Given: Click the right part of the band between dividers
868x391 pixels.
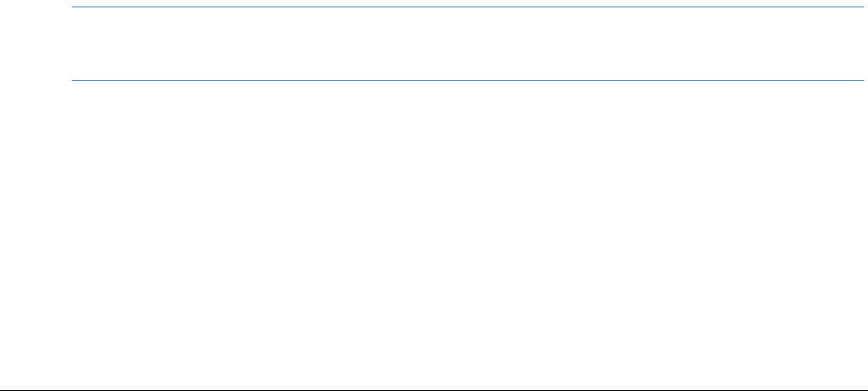Looking at the screenshot, I should tap(772, 43).
